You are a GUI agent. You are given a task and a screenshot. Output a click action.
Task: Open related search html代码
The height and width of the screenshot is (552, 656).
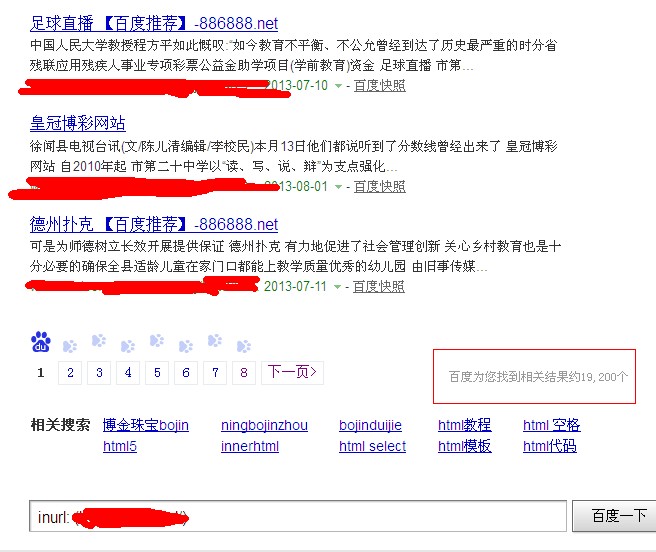click(550, 446)
